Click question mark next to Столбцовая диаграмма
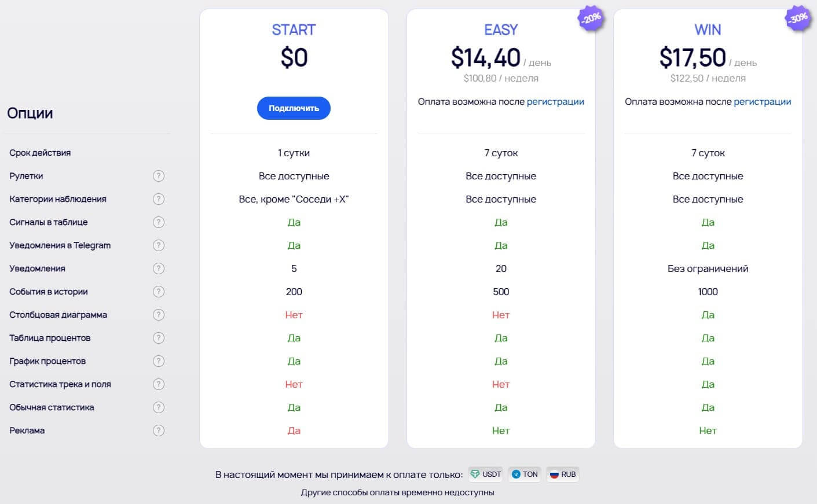 click(x=159, y=315)
